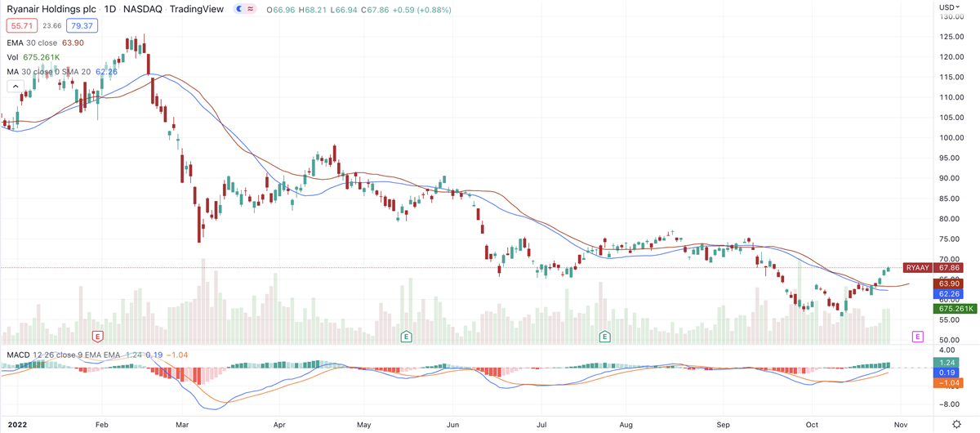Image resolution: width=980 pixels, height=433 pixels.
Task: Click the 125.00 price axis label
Action: (951, 37)
